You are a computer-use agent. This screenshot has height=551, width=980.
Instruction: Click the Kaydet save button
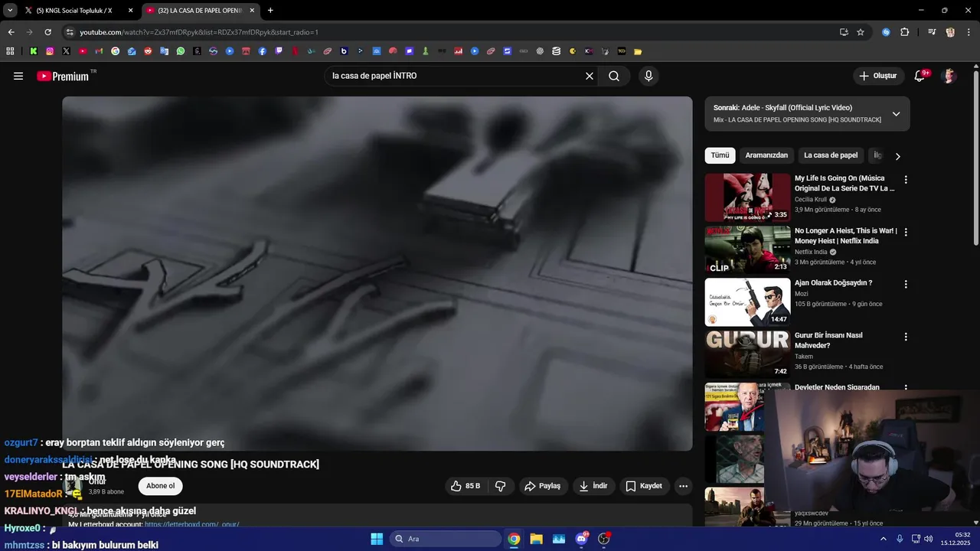[x=643, y=486]
